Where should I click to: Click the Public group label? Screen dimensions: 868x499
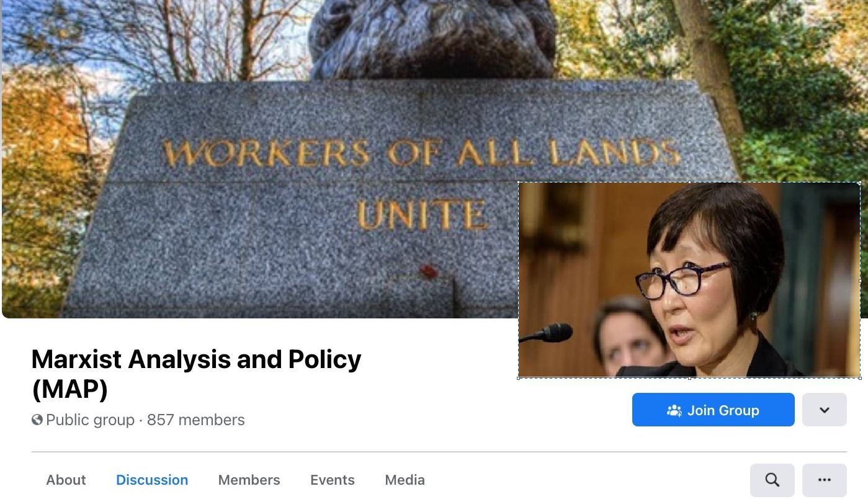pyautogui.click(x=90, y=420)
